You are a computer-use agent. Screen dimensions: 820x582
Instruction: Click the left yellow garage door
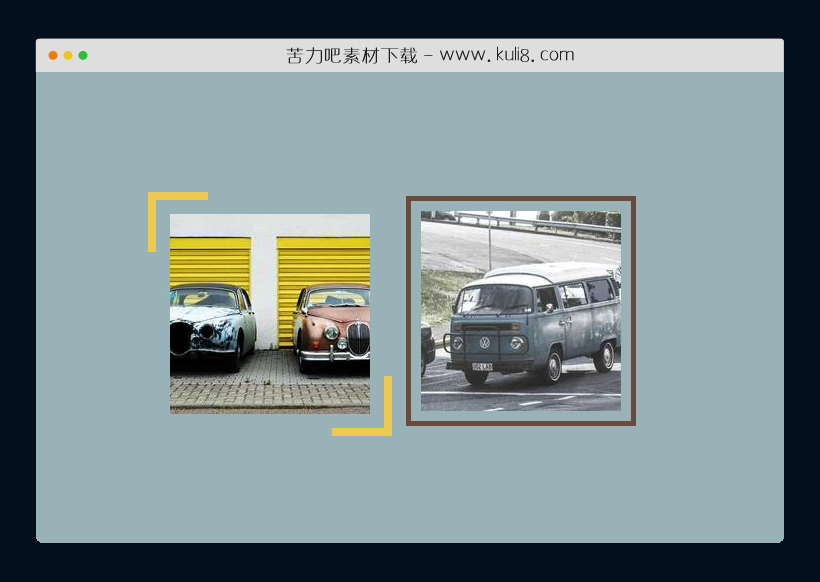(210, 260)
